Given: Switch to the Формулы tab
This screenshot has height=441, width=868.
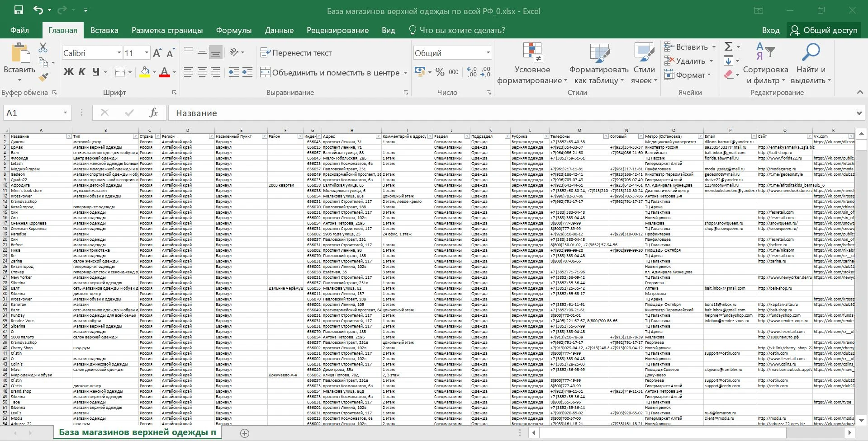Looking at the screenshot, I should [x=233, y=30].
